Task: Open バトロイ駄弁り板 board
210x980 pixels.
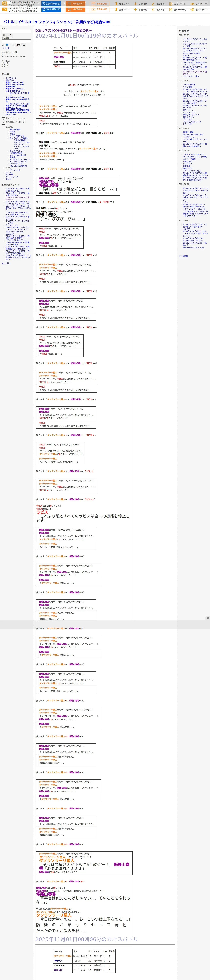Action: click(17, 136)
